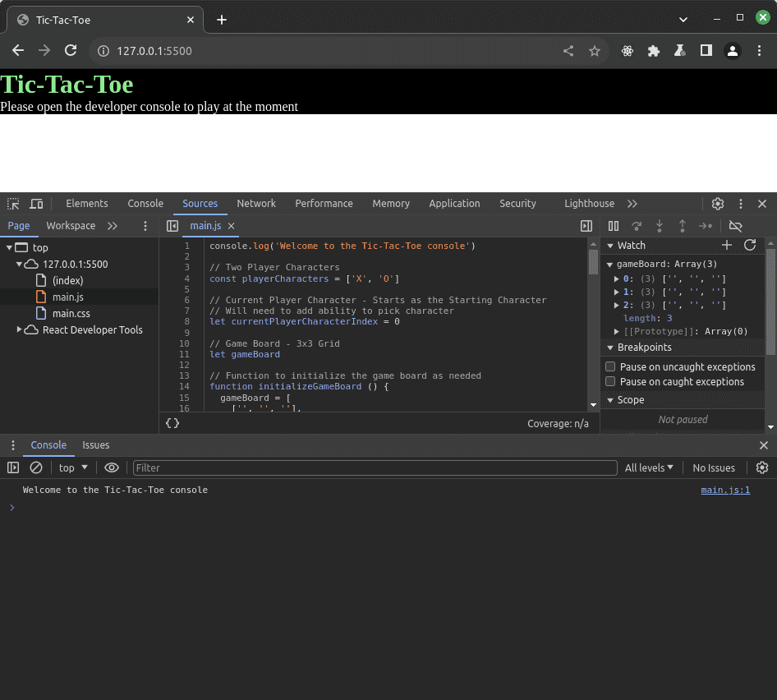Screen dimensions: 777x700
Task: Add a new watch expression
Action: [x=727, y=245]
